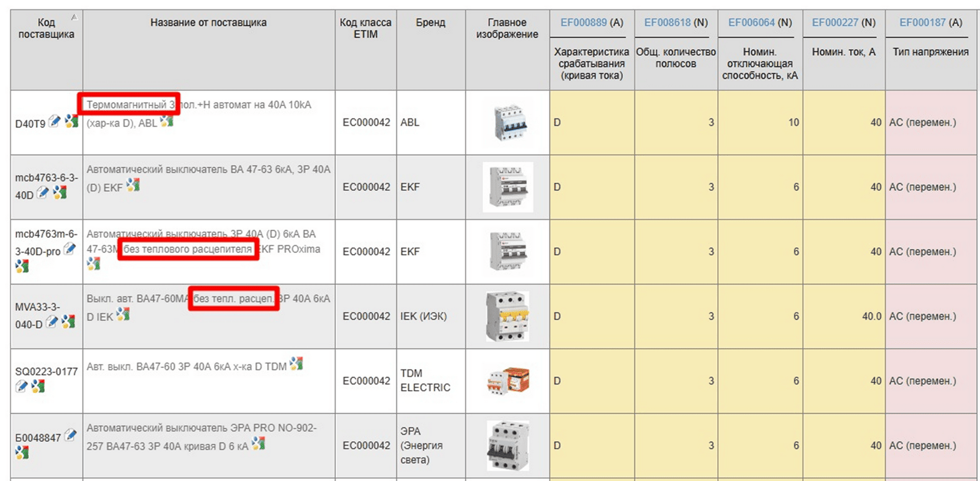
Task: View the IEK breaker product image
Action: 508,316
